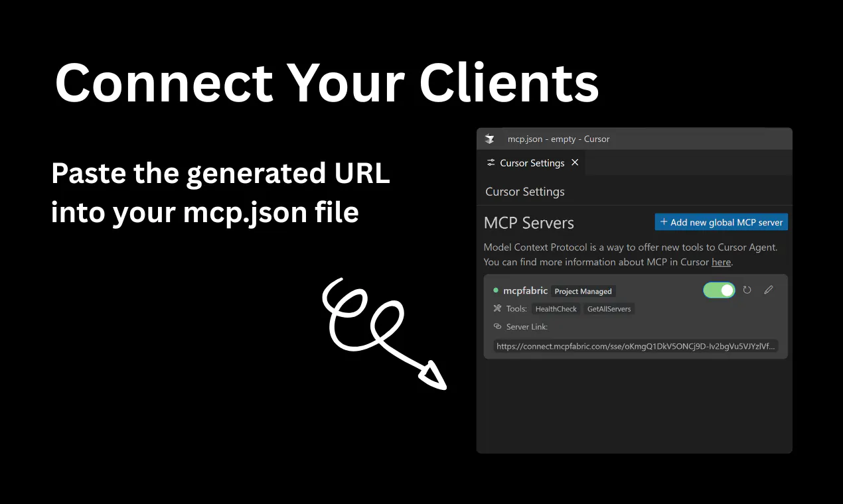Click the Cursor Settings page heading
This screenshot has height=504, width=843.
(x=525, y=192)
